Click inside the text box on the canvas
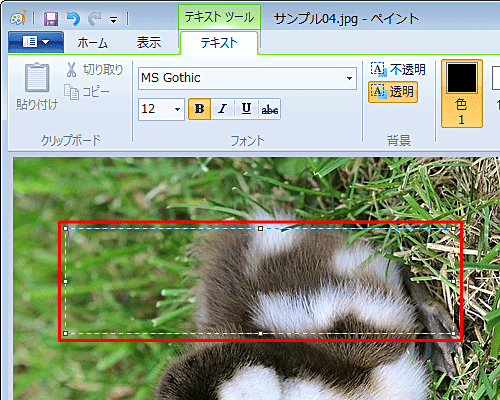Viewport: 500px width, 400px height. pyautogui.click(x=260, y=281)
